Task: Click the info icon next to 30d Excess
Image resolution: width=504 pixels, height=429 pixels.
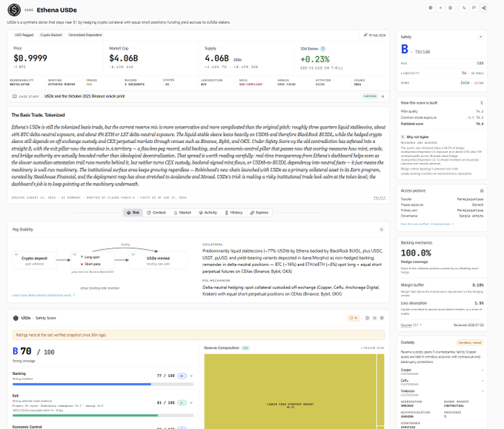Action: 323,48
